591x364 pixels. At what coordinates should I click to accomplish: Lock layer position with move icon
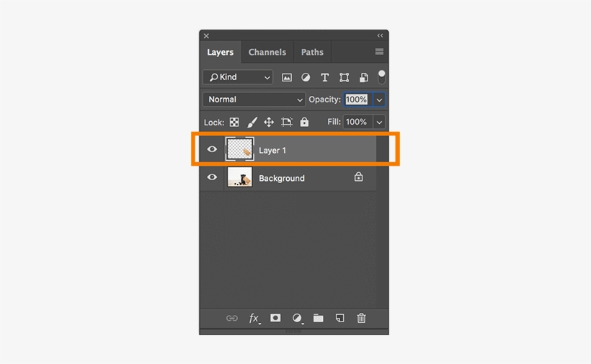pyautogui.click(x=269, y=123)
